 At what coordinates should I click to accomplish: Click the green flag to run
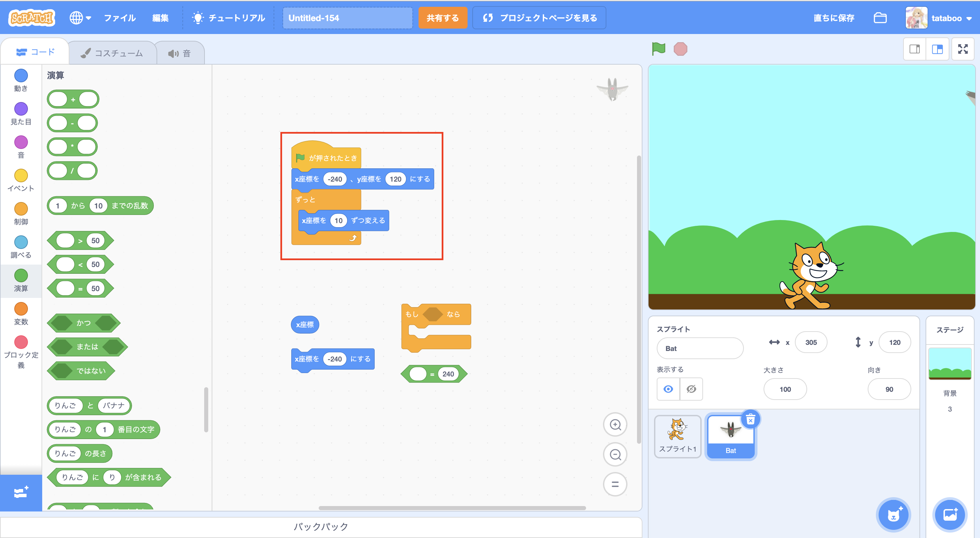pos(658,49)
